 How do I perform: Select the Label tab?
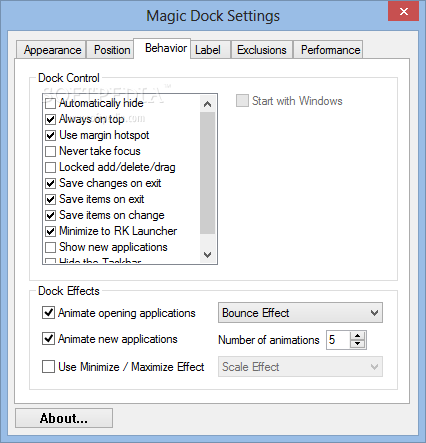pyautogui.click(x=210, y=50)
